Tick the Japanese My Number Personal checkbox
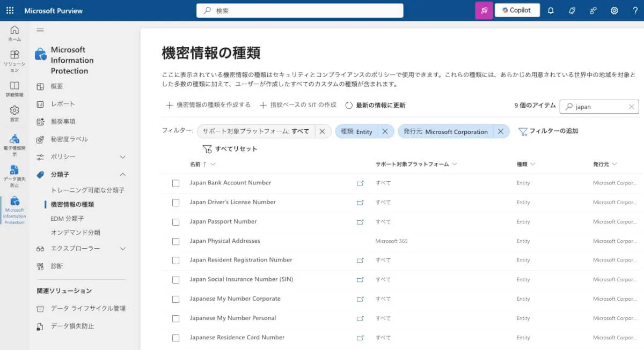The width and height of the screenshot is (644, 350). coord(175,318)
